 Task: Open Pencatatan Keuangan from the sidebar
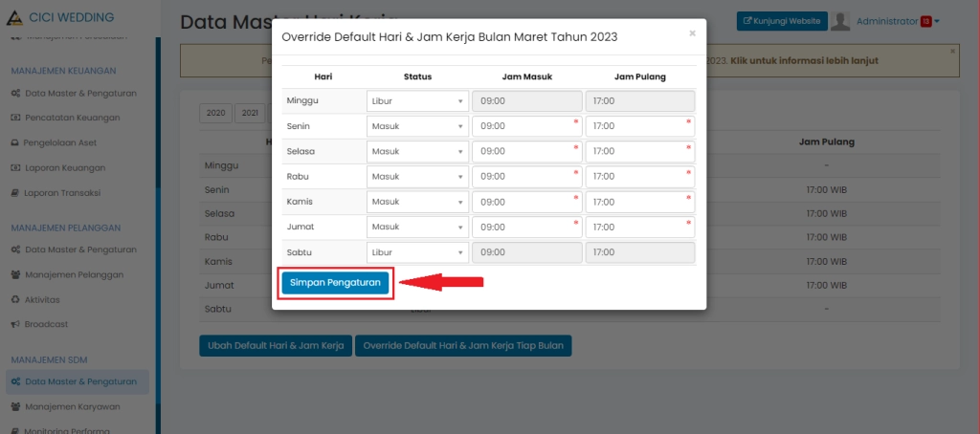tap(72, 118)
